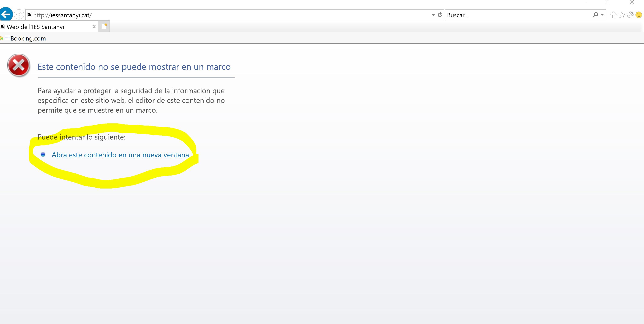
Task: Open a new tab
Action: click(104, 26)
